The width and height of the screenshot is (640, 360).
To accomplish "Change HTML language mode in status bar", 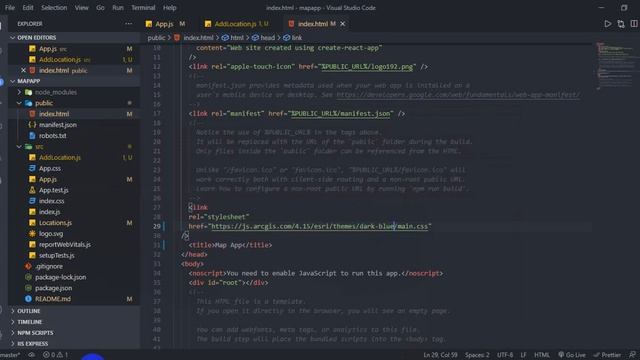I will (x=542, y=355).
